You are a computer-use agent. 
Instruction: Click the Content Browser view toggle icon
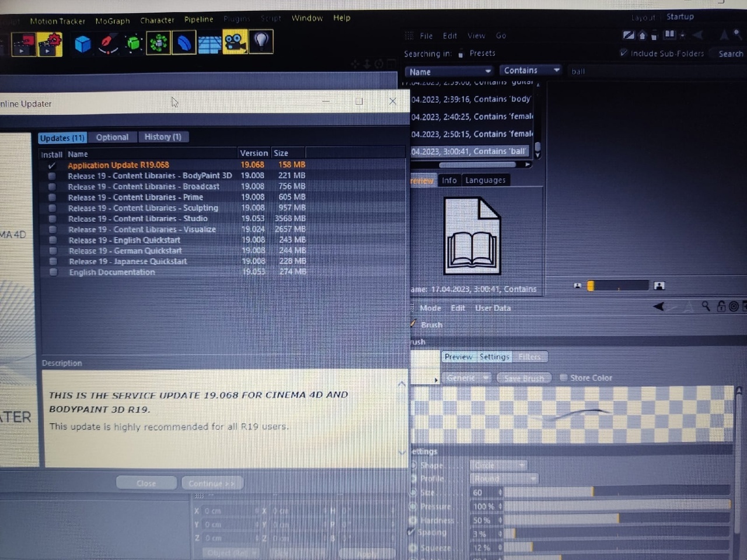point(628,36)
